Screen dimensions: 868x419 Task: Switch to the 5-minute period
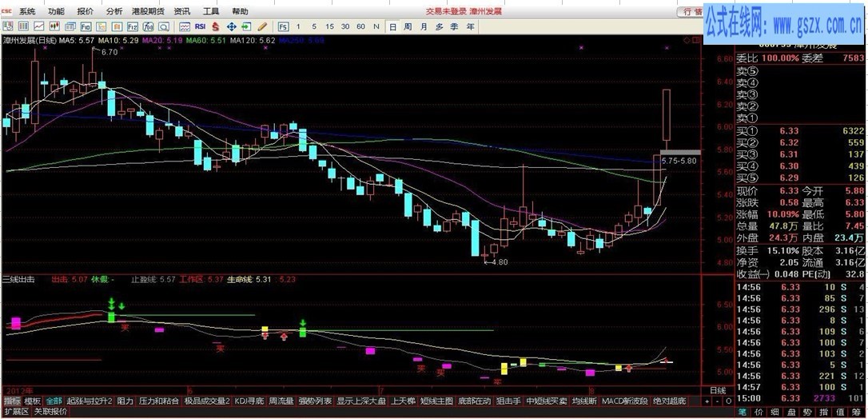tap(314, 26)
